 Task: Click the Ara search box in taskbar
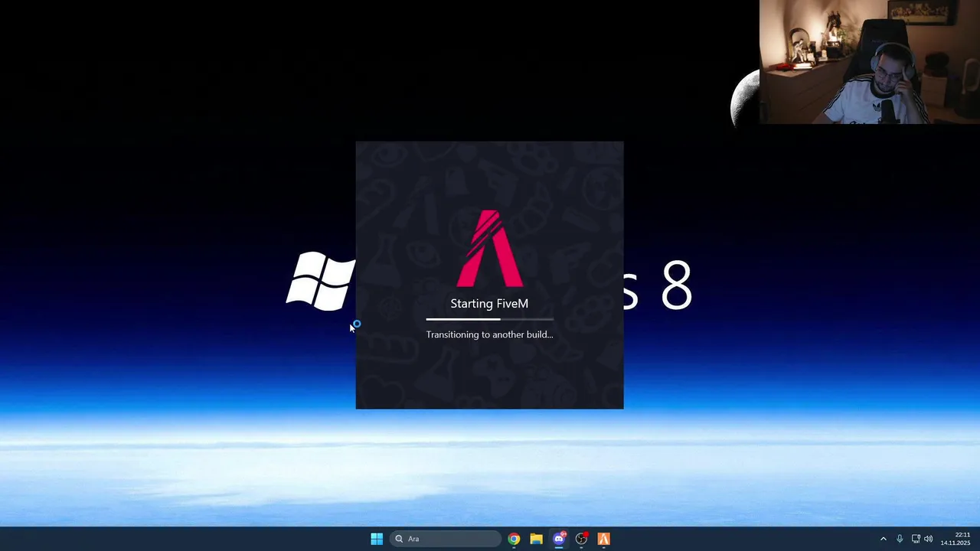click(x=445, y=539)
